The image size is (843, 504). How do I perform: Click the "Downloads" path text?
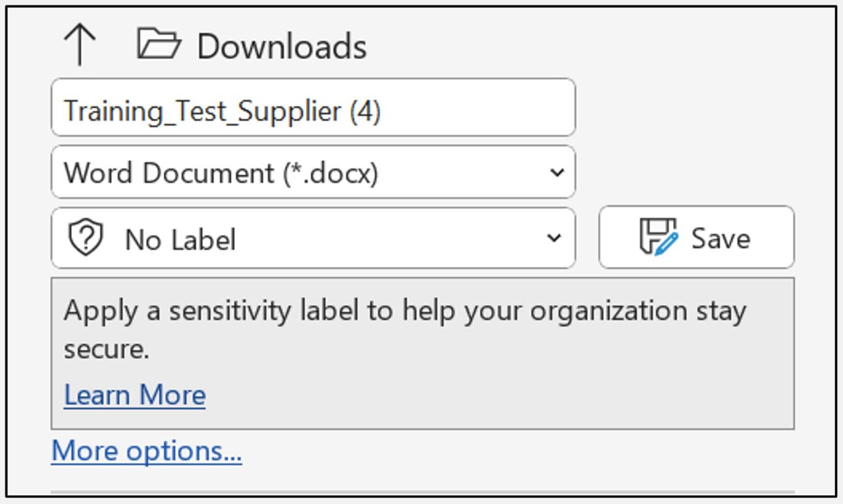click(x=282, y=47)
